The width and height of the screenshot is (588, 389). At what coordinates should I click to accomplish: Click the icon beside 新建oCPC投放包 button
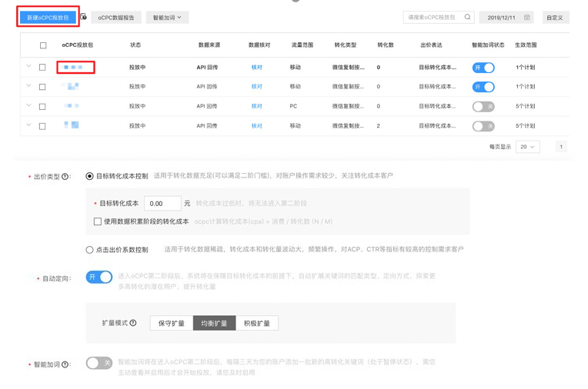coord(84,17)
